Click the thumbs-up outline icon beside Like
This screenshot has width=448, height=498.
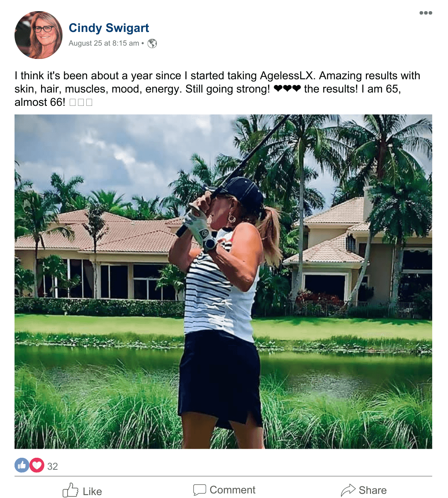pos(70,490)
